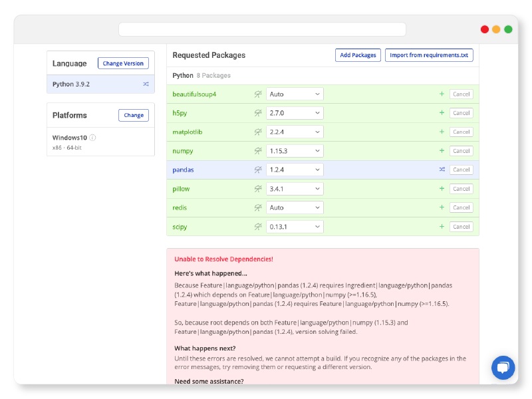Image resolution: width=532 pixels, height=399 pixels.
Task: Click Change Version for the language
Action: tap(123, 63)
